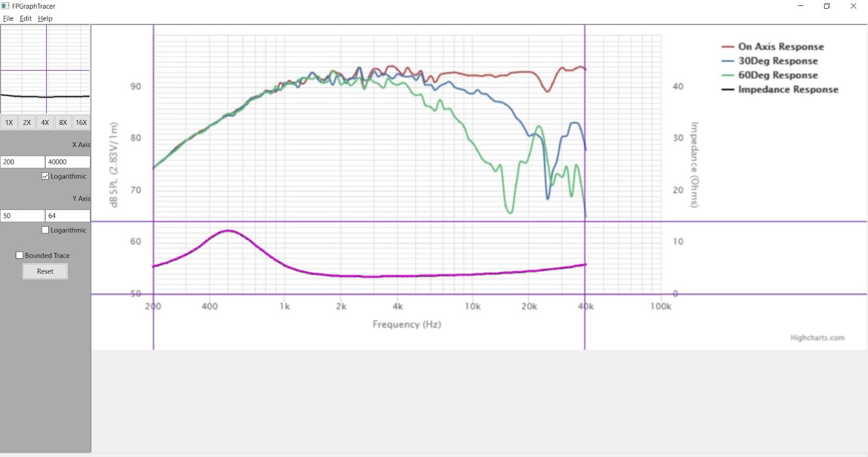This screenshot has height=457, width=868.
Task: Click the magnifier preview thumbnail
Action: tap(45, 69)
